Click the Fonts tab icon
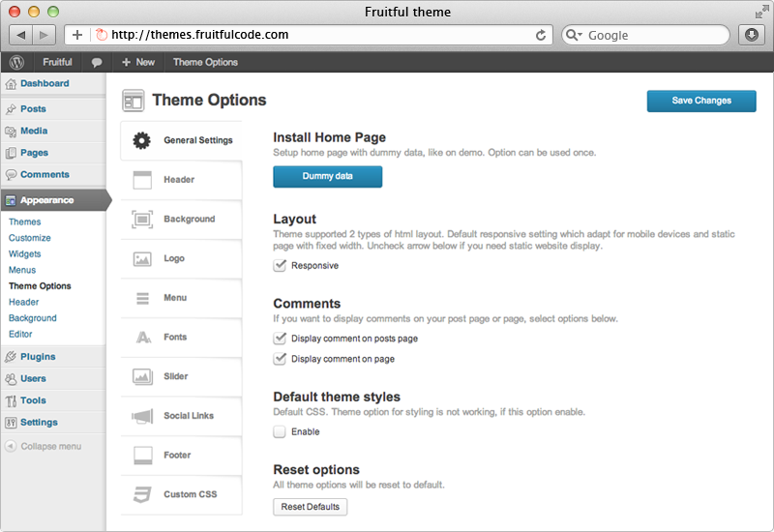This screenshot has width=774, height=532. (x=143, y=337)
